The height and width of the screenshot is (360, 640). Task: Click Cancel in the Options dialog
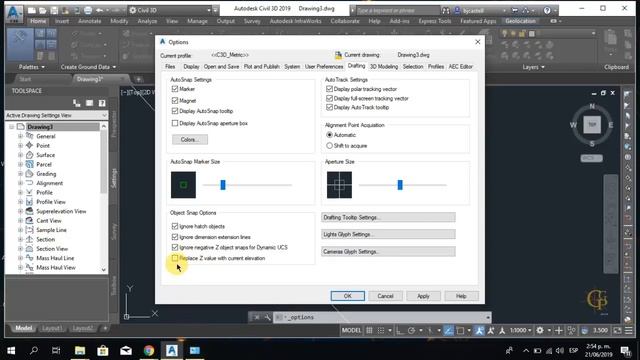(x=385, y=296)
